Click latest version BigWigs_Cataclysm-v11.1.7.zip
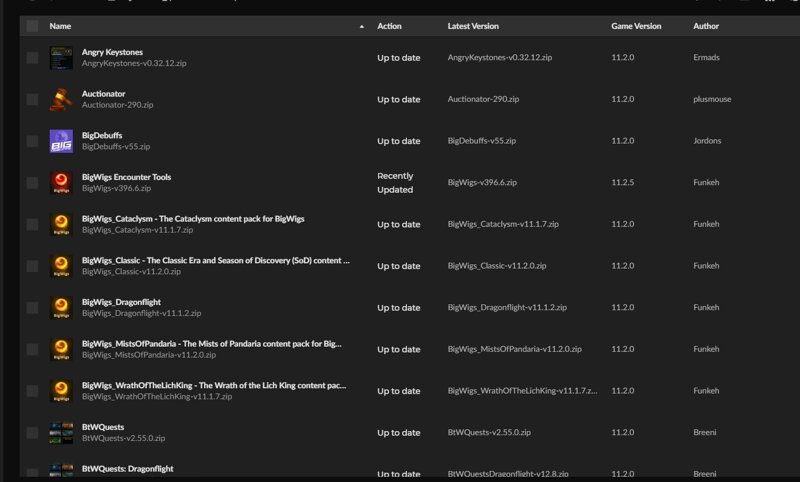The height and width of the screenshot is (482, 800). click(x=503, y=224)
